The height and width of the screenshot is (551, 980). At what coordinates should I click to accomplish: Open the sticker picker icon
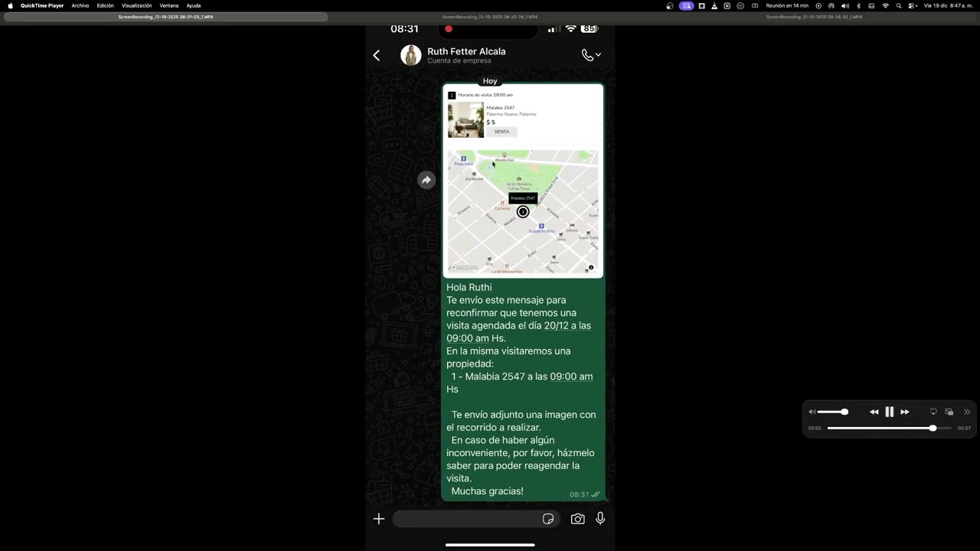tap(548, 519)
